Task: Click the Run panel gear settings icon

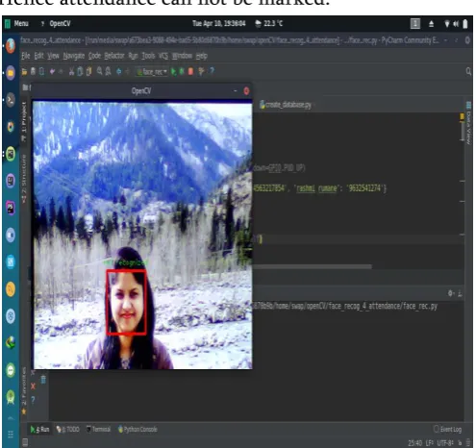Action: tap(451, 293)
